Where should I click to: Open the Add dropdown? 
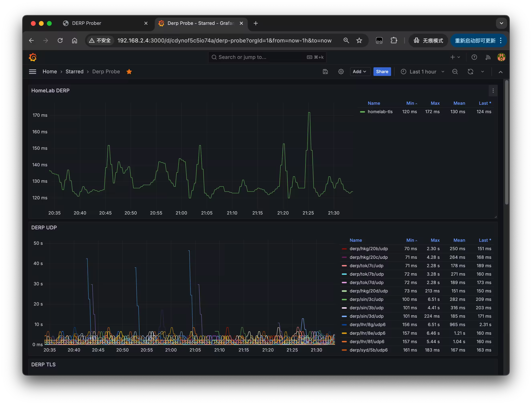(x=360, y=72)
